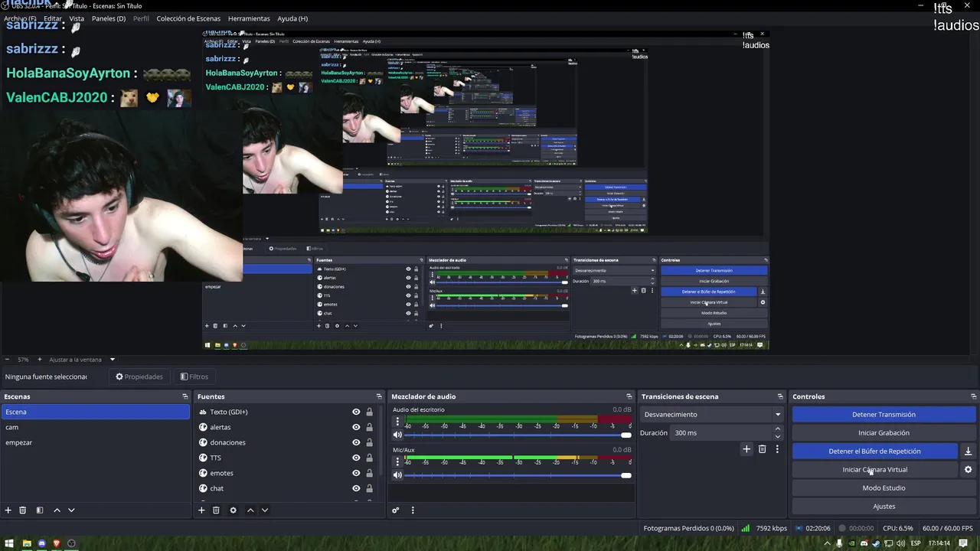Adjust Audio del escritorio volume slider
Viewport: 980px width, 551px height.
(518, 435)
